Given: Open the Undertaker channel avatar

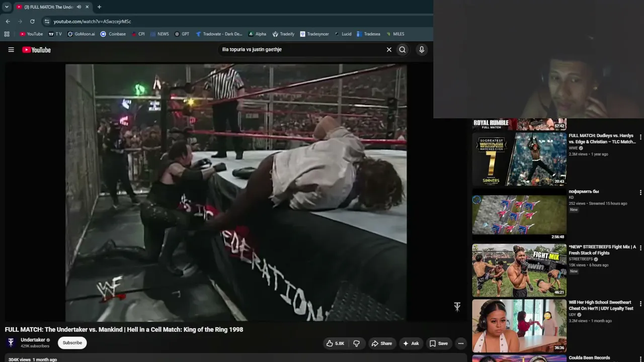Looking at the screenshot, I should pos(11,343).
